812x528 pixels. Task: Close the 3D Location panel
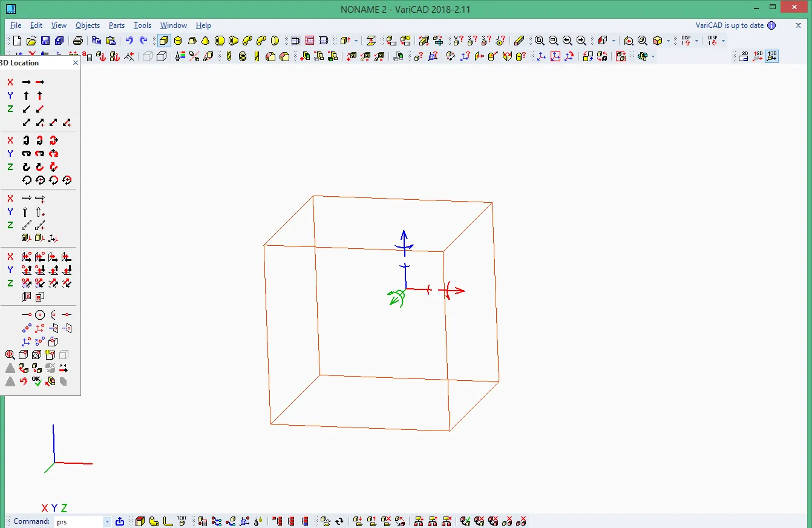pos(75,62)
